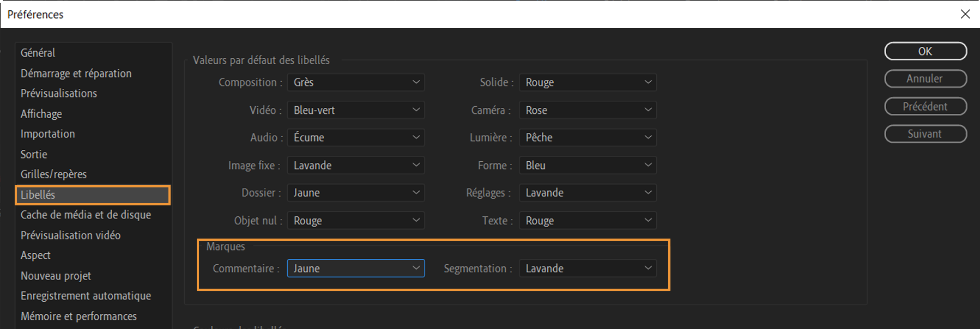Select the Libellés category
980x329 pixels.
38,195
